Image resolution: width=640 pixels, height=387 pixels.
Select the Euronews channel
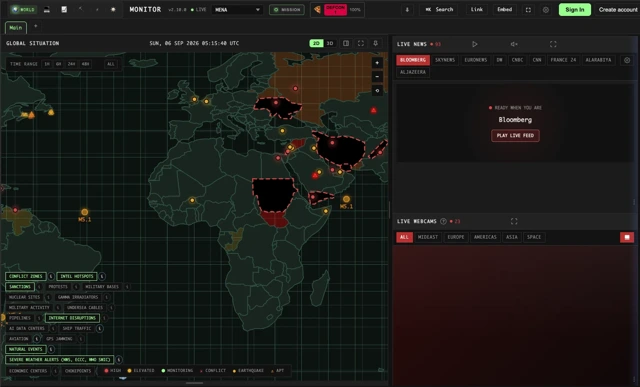point(476,60)
